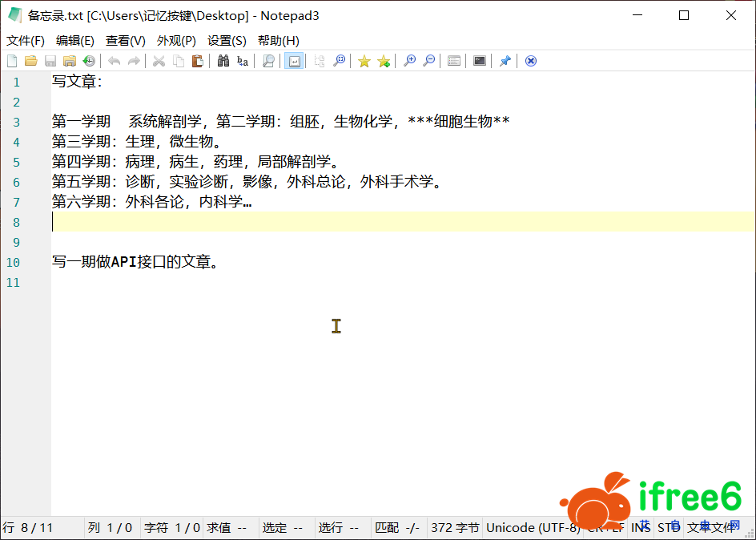756x540 pixels.
Task: Open the 文件(F) menu
Action: [26, 40]
